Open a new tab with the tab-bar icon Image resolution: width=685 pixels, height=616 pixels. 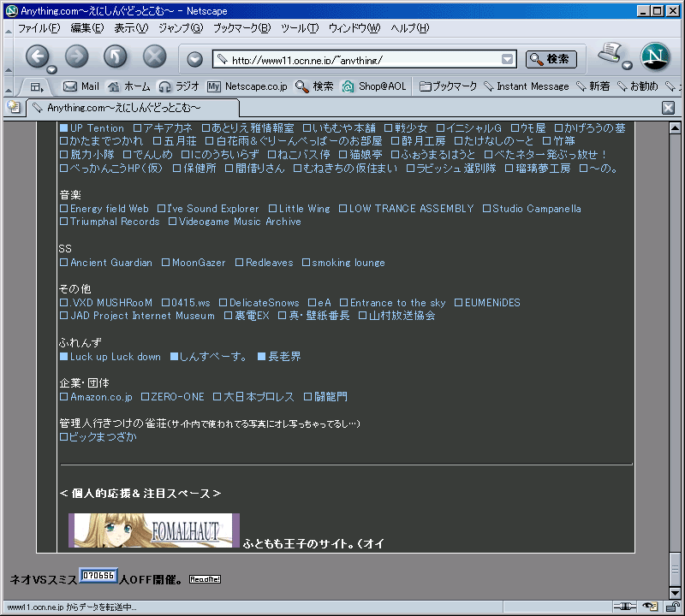click(x=14, y=107)
